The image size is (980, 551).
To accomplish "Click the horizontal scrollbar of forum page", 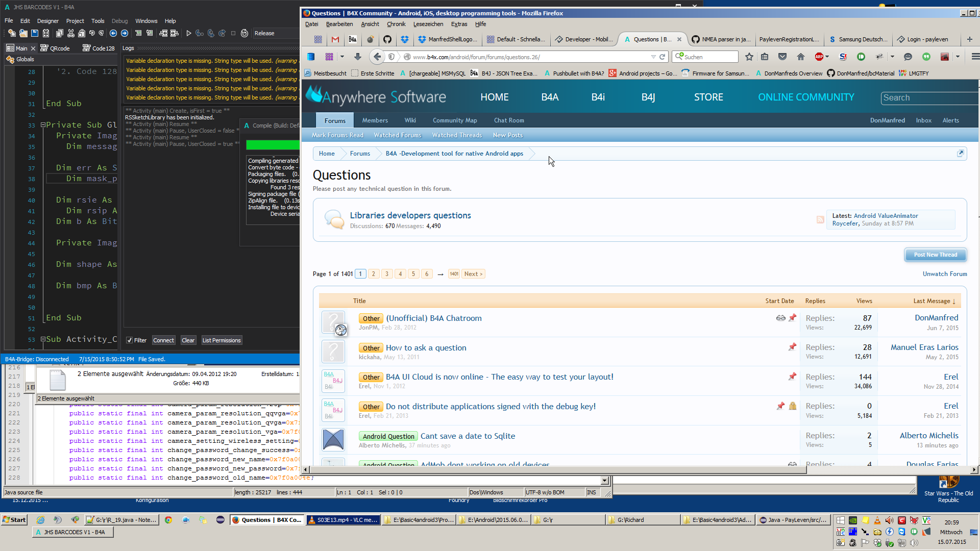I will coord(556,469).
